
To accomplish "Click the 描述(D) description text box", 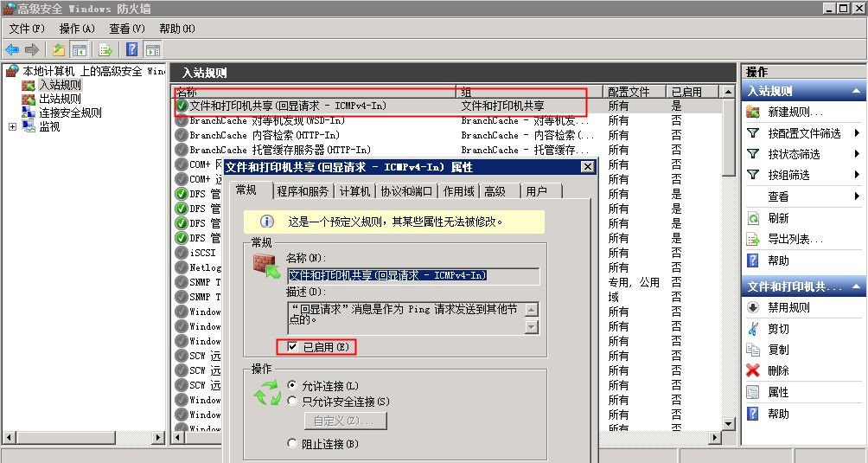I will (x=405, y=318).
